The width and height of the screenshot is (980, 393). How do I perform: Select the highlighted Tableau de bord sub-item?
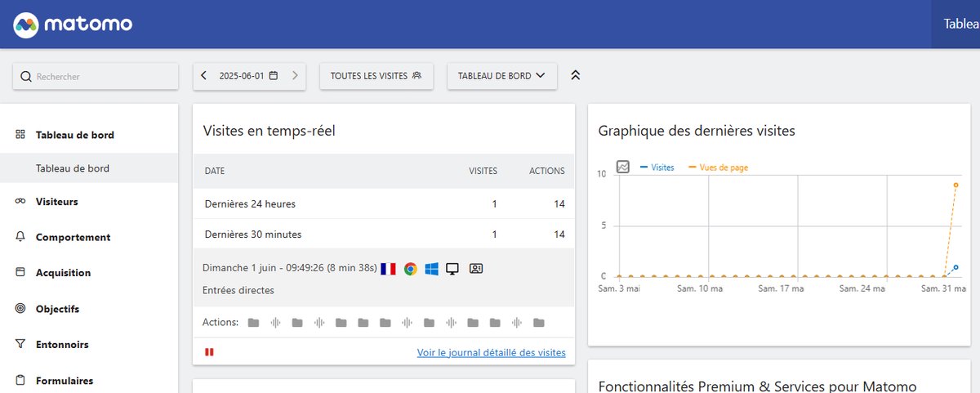click(89, 168)
